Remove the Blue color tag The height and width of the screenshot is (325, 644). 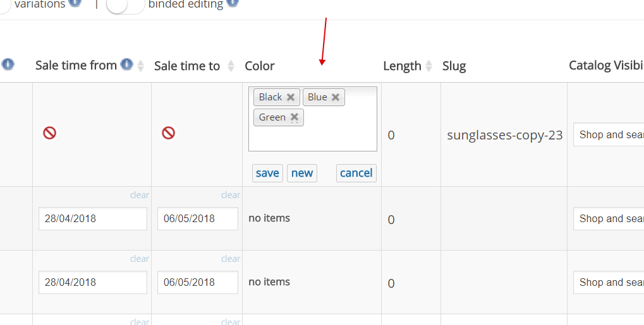tap(336, 97)
